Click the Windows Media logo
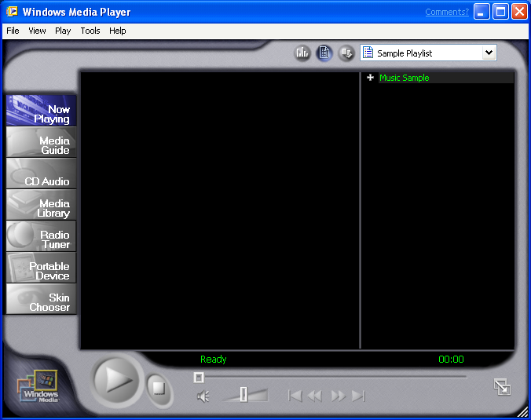Viewport: 531px width, 420px height. (x=38, y=386)
